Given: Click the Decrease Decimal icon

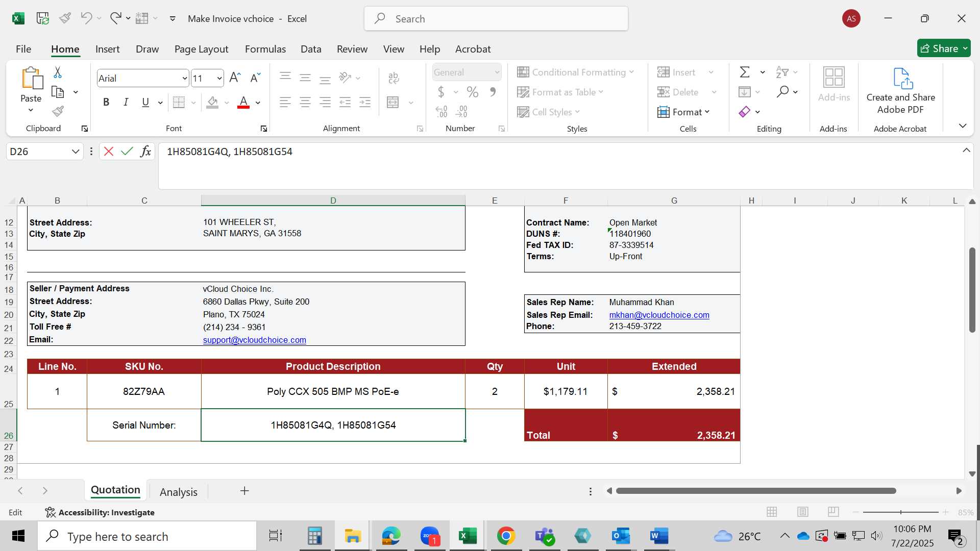Looking at the screenshot, I should [x=461, y=111].
